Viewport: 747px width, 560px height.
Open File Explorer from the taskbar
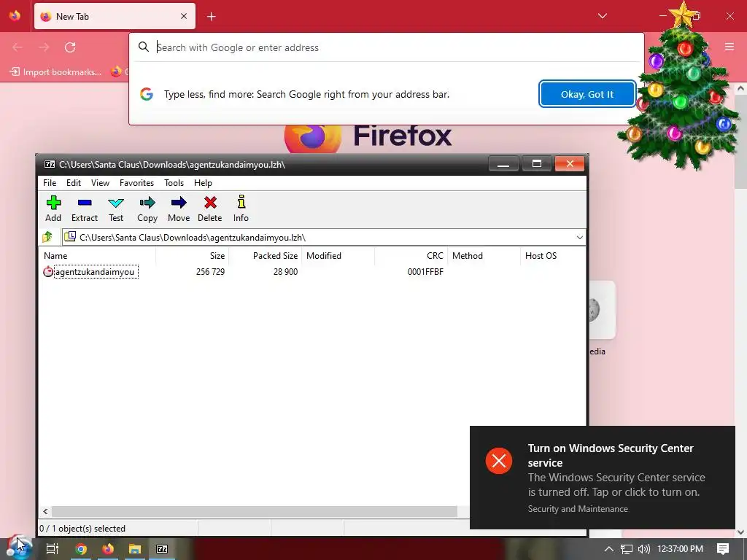coord(135,549)
